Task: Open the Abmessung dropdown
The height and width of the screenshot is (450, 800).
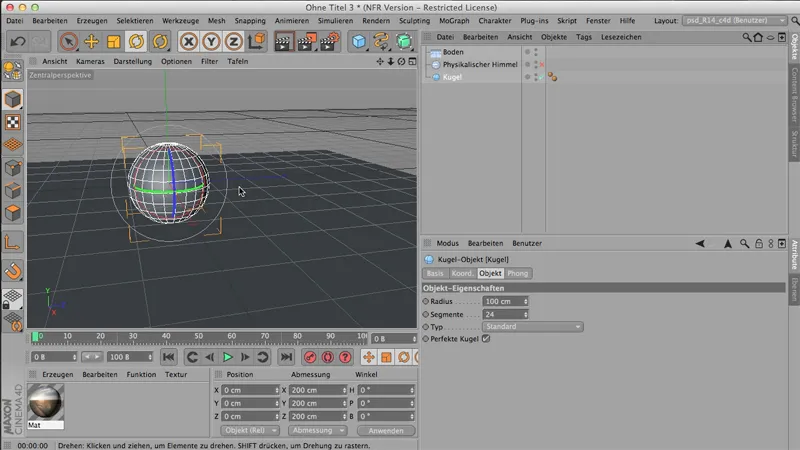Action: (x=317, y=431)
